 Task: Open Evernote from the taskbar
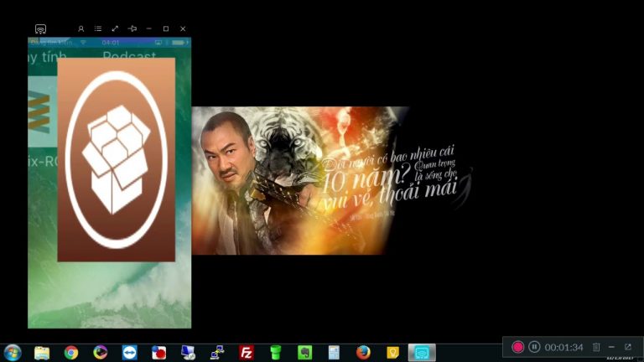(x=304, y=353)
